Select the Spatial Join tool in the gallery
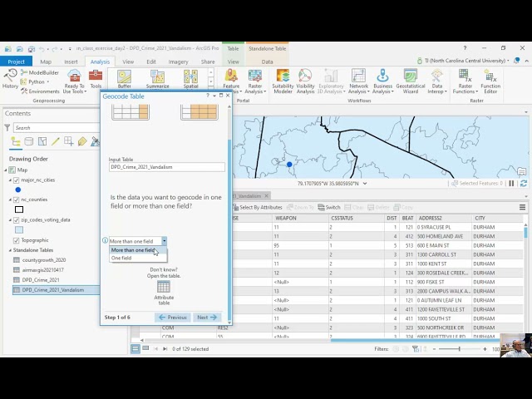 pyautogui.click(x=190, y=79)
